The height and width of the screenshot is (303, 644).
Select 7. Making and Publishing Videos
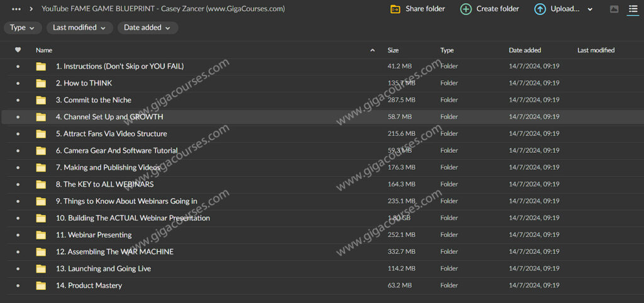108,167
